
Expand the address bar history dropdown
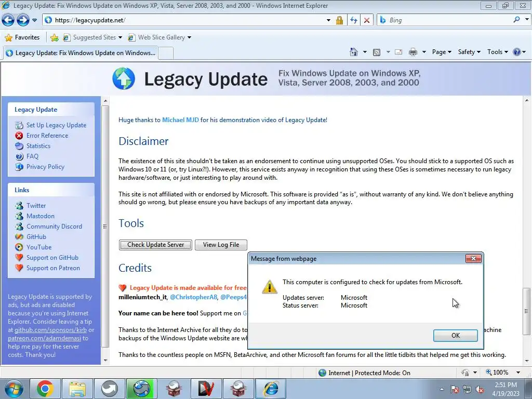pos(328,20)
